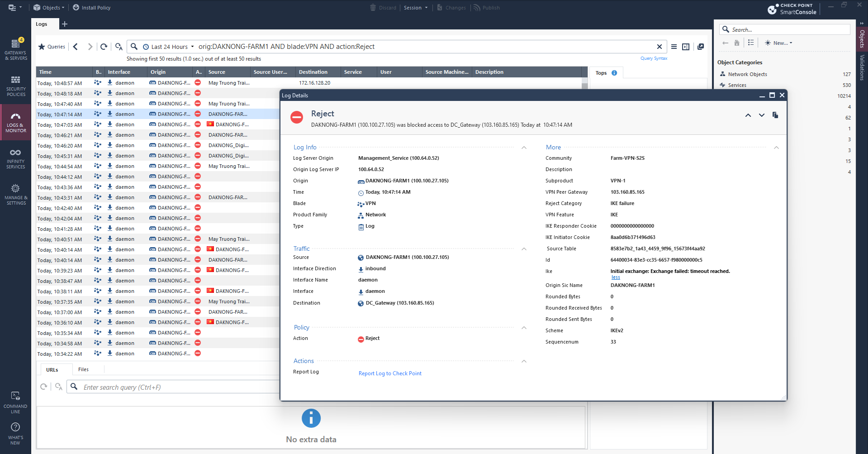This screenshot has height=454, width=868.
Task: Open the Session menu
Action: coord(415,7)
